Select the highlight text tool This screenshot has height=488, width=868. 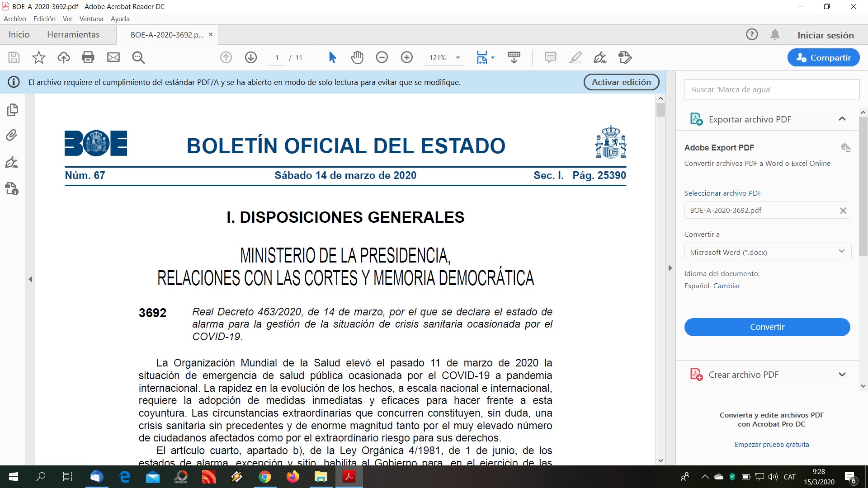click(576, 57)
